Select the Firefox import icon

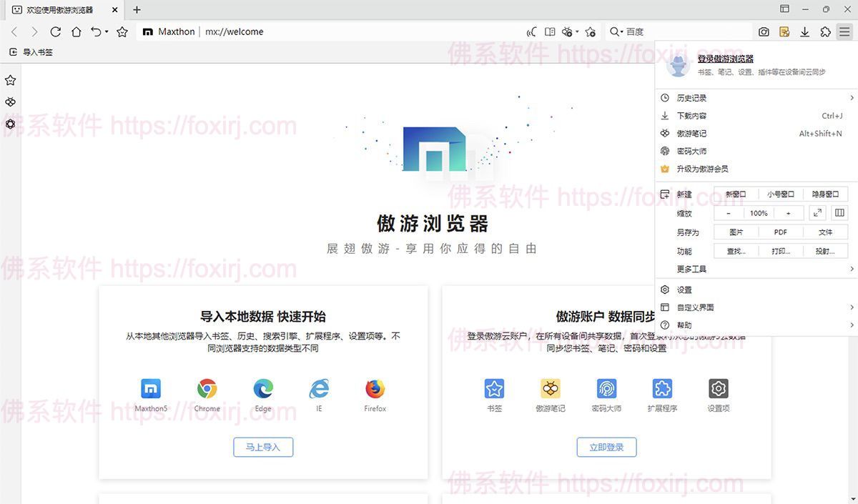coord(375,389)
